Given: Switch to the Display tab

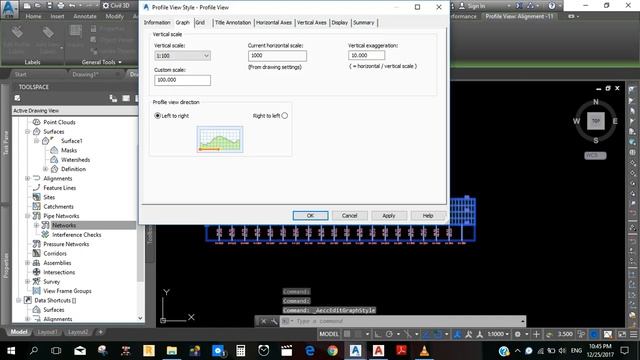Looking at the screenshot, I should pos(340,22).
